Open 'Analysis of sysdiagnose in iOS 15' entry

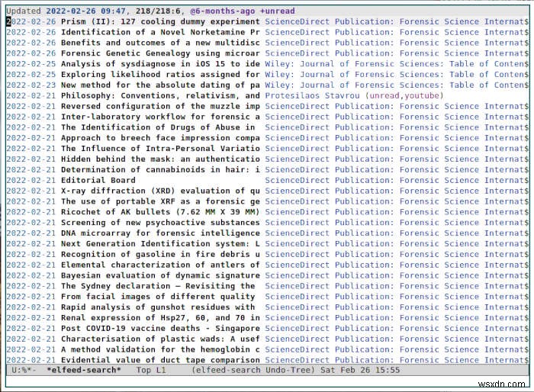160,64
